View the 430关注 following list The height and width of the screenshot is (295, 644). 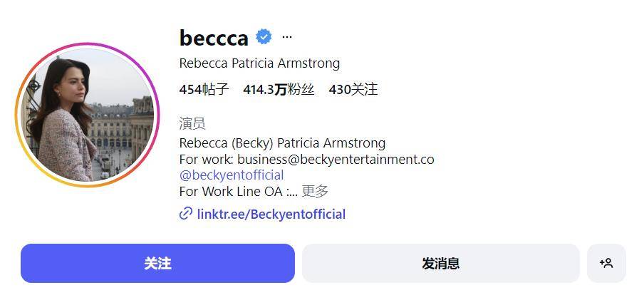tap(353, 89)
